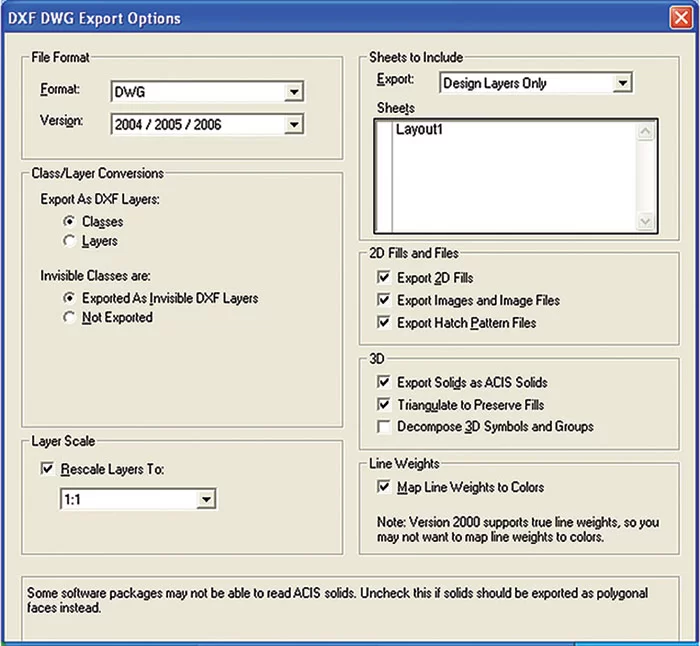
Task: Uncheck Export 2D Fills
Action: [x=384, y=277]
